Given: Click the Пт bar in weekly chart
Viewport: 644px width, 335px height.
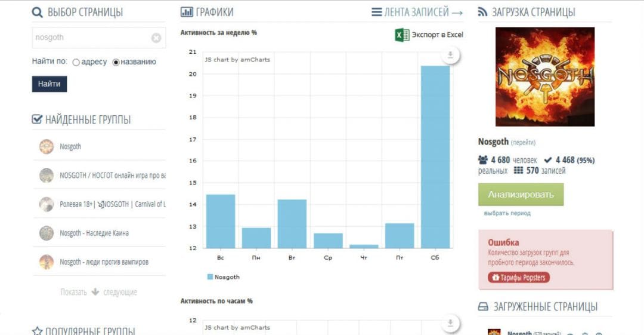Looking at the screenshot, I should pos(400,236).
